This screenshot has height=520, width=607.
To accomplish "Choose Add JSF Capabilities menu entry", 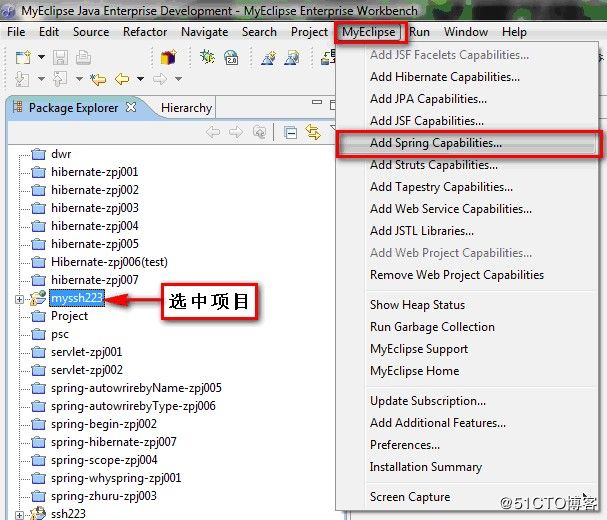I will [467, 121].
